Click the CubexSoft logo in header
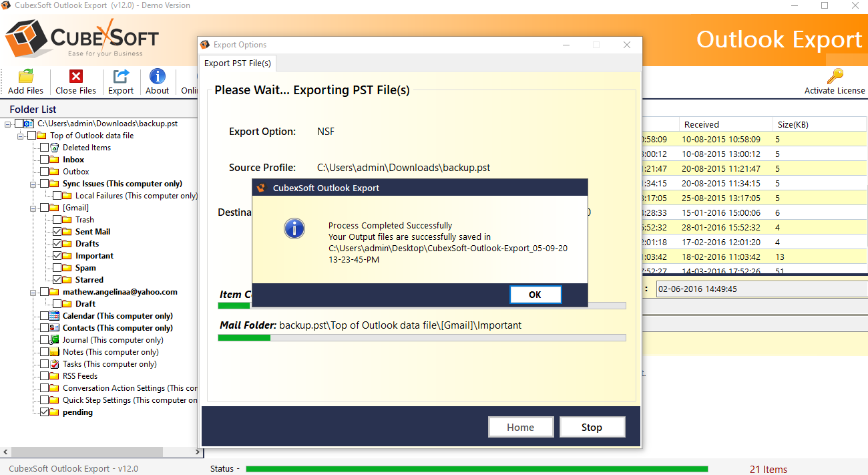This screenshot has width=868, height=475. point(81,38)
